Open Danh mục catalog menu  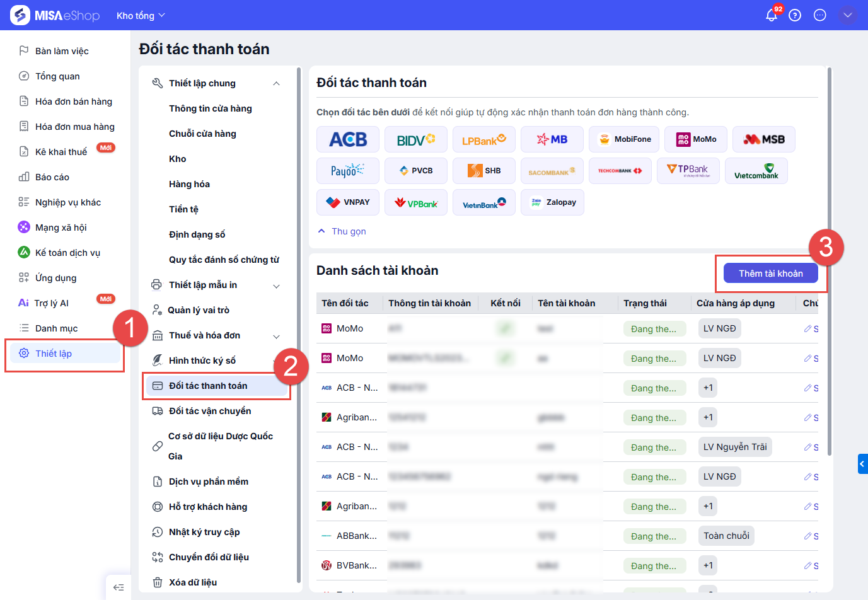56,328
